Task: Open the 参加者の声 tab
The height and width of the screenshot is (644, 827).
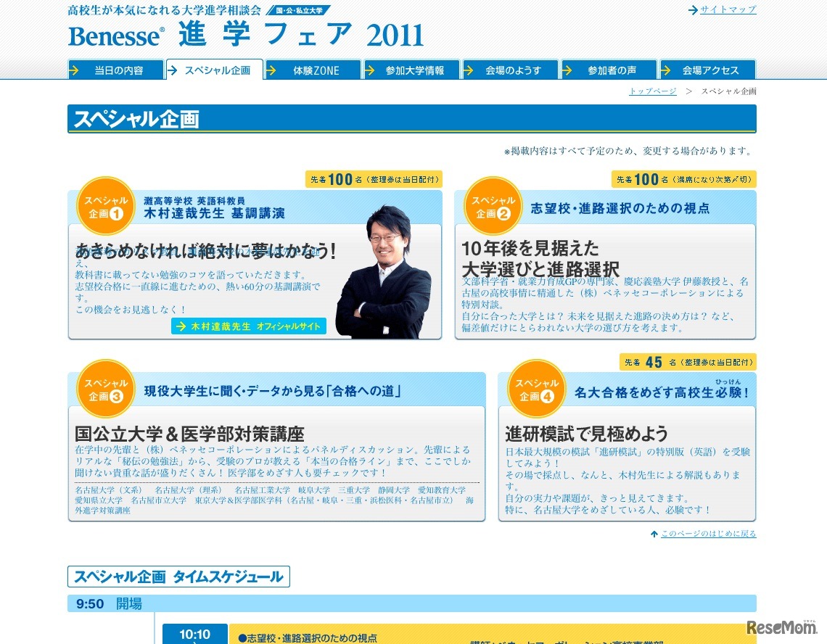Action: pyautogui.click(x=609, y=70)
